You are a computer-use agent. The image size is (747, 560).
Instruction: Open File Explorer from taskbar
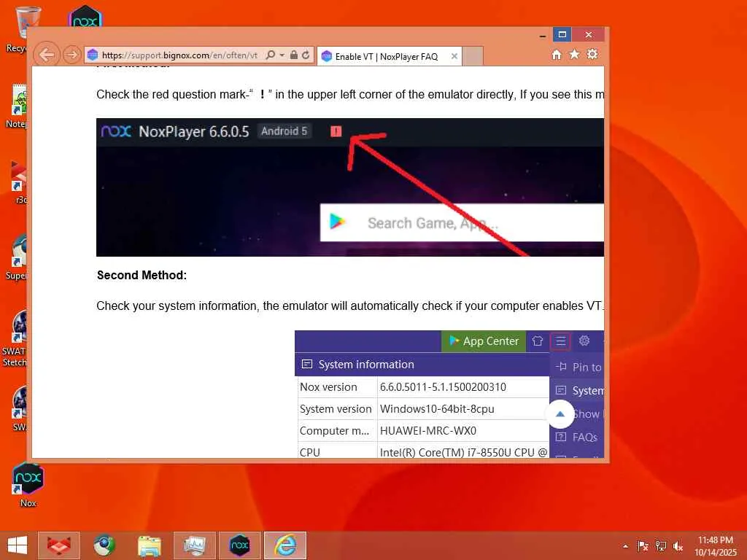point(149,545)
